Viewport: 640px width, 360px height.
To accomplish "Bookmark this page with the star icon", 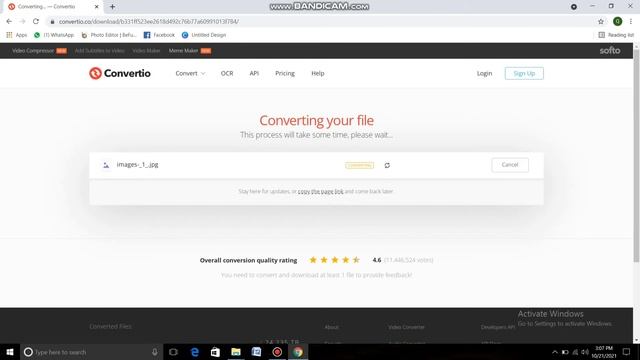I will coord(600,21).
